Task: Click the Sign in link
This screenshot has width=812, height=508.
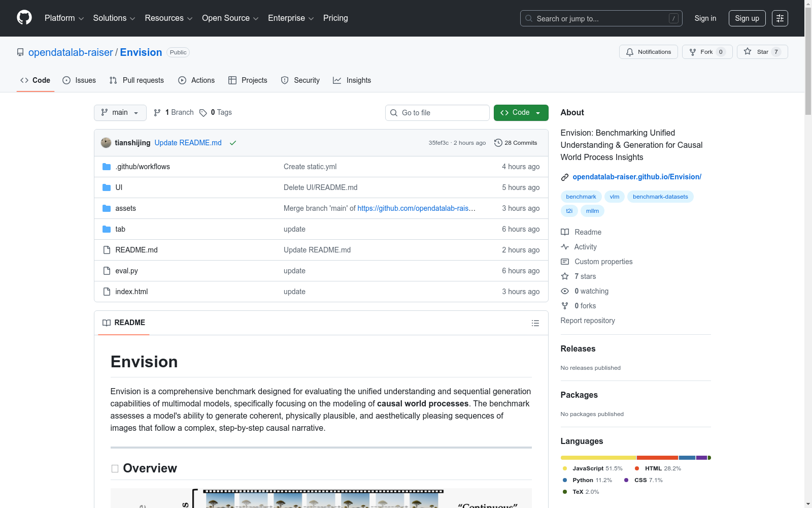Action: pyautogui.click(x=705, y=18)
